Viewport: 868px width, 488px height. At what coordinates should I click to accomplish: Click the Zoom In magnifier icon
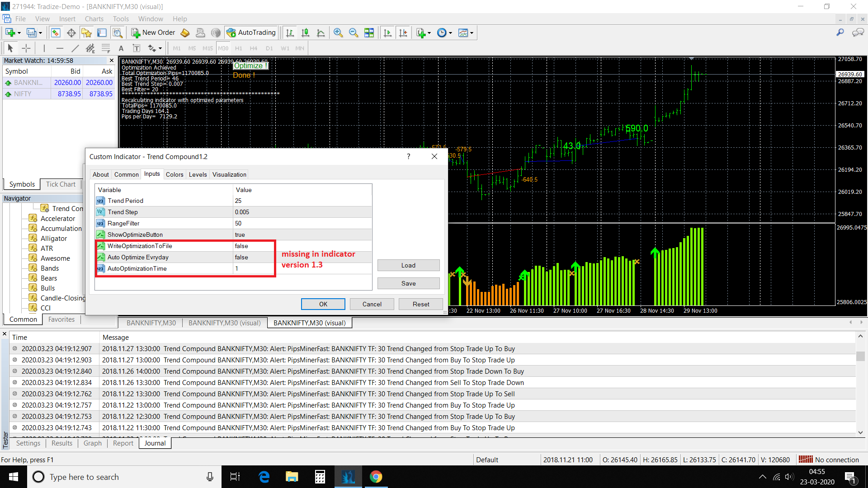point(338,33)
